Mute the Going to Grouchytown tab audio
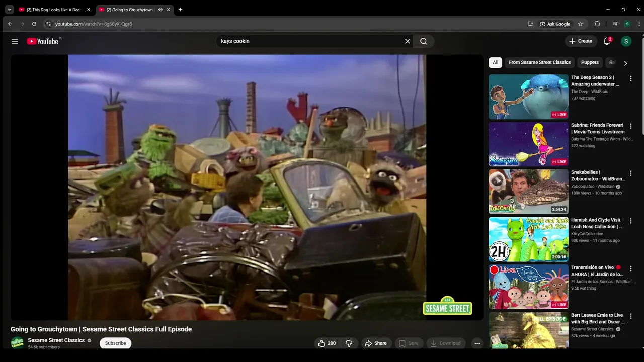This screenshot has height=362, width=644. point(160,10)
